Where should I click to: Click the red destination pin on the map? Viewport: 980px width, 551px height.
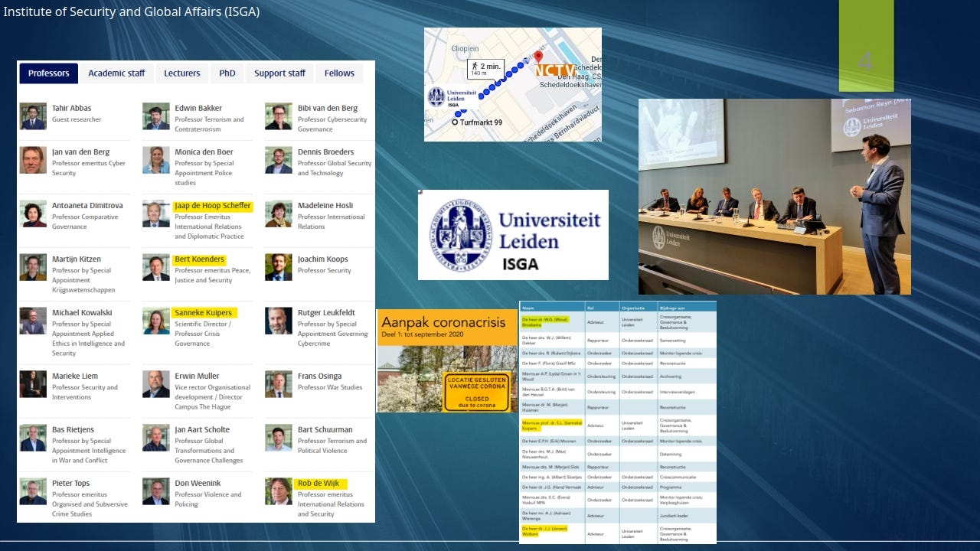click(538, 57)
